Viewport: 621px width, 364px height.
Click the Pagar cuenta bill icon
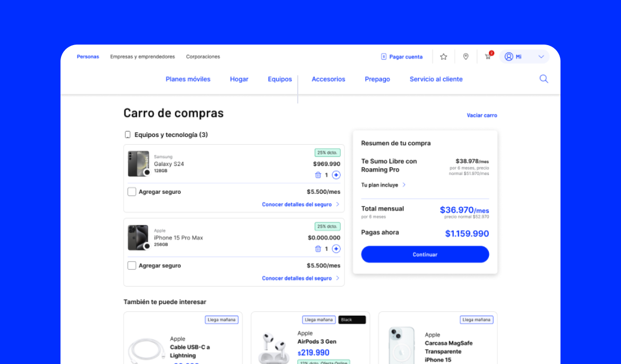click(x=383, y=57)
